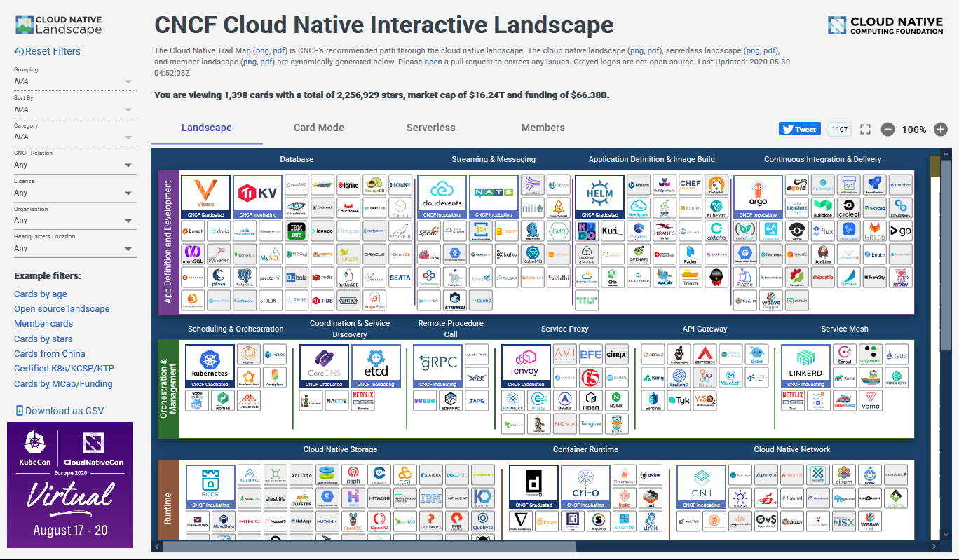Select the ORACLE database logo
959x560 pixels.
[x=374, y=254]
